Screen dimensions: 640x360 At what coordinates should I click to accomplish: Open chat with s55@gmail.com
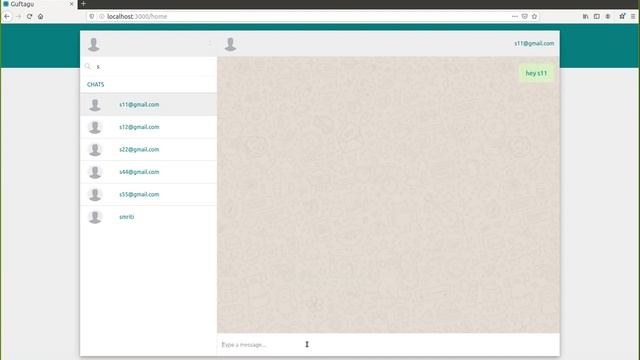pos(149,194)
